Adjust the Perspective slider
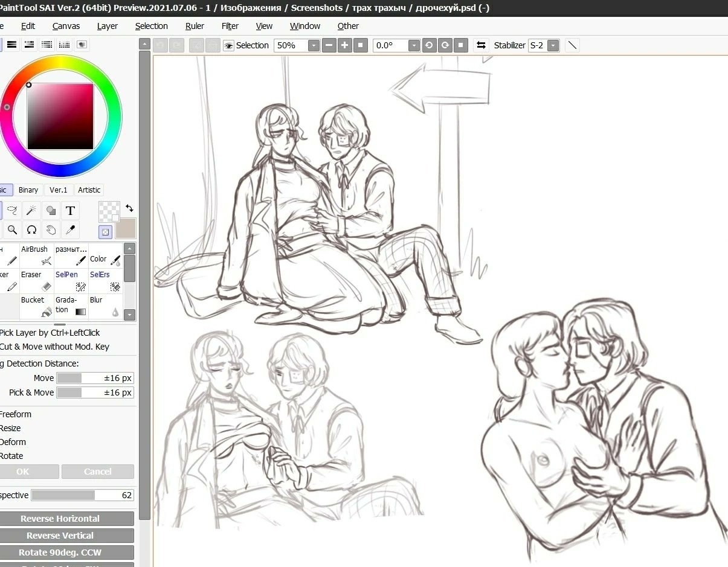 [x=82, y=495]
